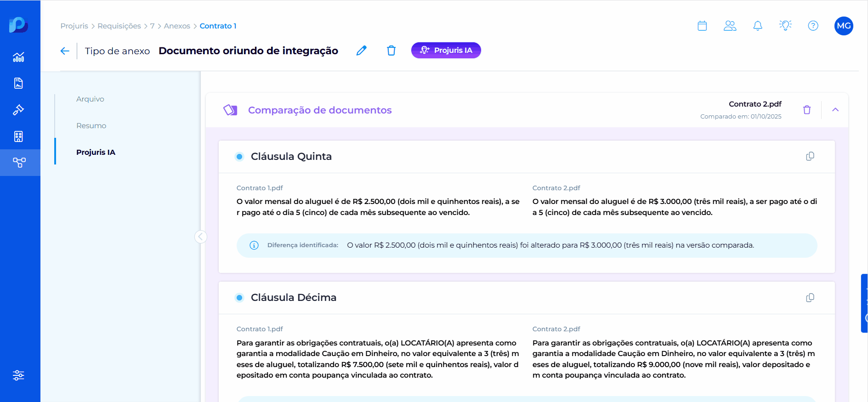The width and height of the screenshot is (868, 402).
Task: Click the Contrato 1 breadcrumb
Action: [x=218, y=26]
